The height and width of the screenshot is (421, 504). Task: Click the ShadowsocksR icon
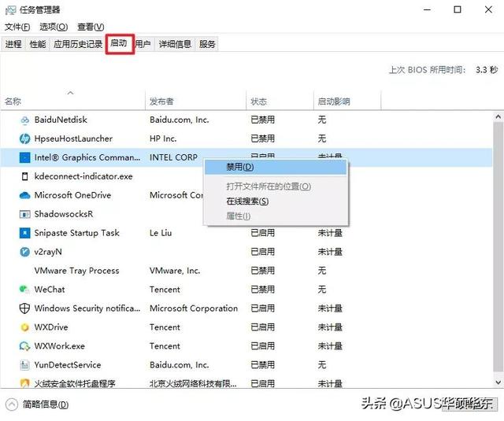click(x=24, y=214)
